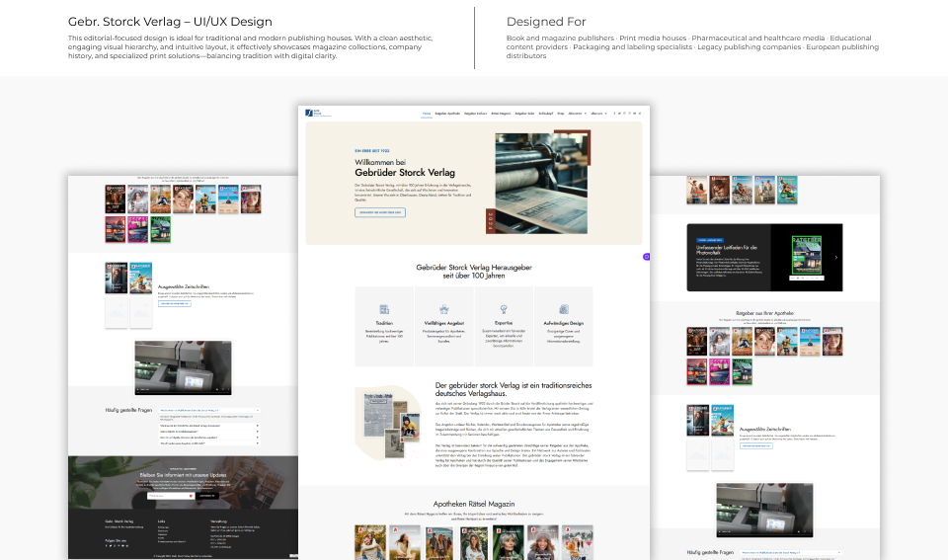Open Rätsel Magazin in the center mockup navigation
948x560 pixels.
point(501,114)
